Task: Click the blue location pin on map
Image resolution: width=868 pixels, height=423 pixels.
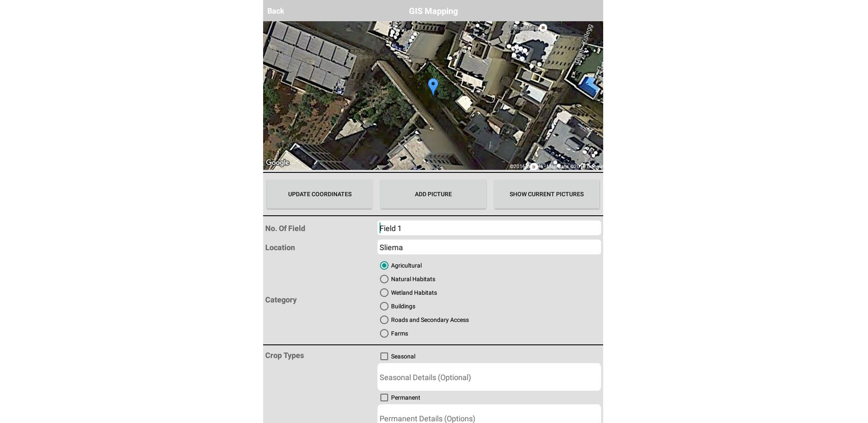Action: pyautogui.click(x=433, y=86)
